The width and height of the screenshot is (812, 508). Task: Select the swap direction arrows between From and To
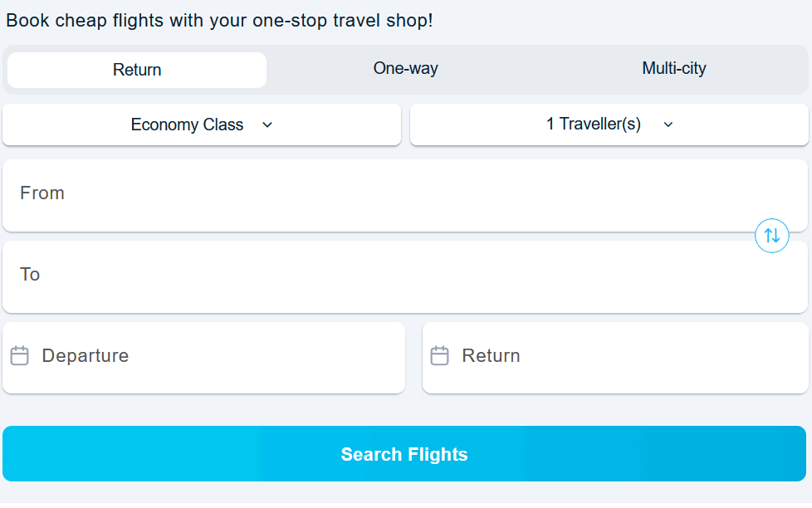[771, 236]
